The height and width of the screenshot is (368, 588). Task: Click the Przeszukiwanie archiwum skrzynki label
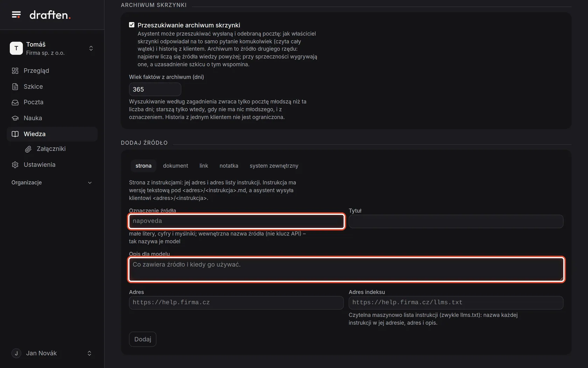(x=189, y=25)
